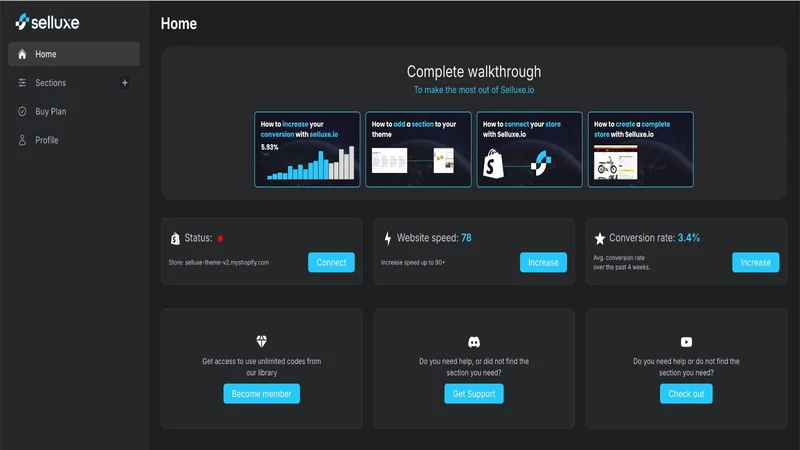Image resolution: width=800 pixels, height=450 pixels.
Task: Click the YouTube play icon
Action: coord(686,342)
